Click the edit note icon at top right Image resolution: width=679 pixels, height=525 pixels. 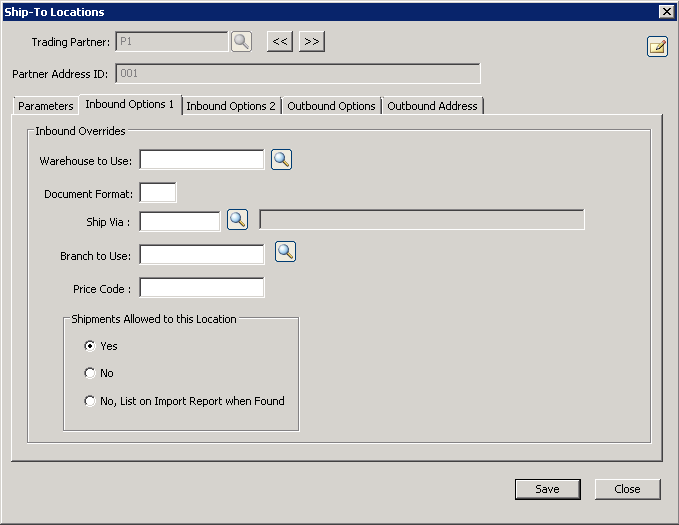657,46
